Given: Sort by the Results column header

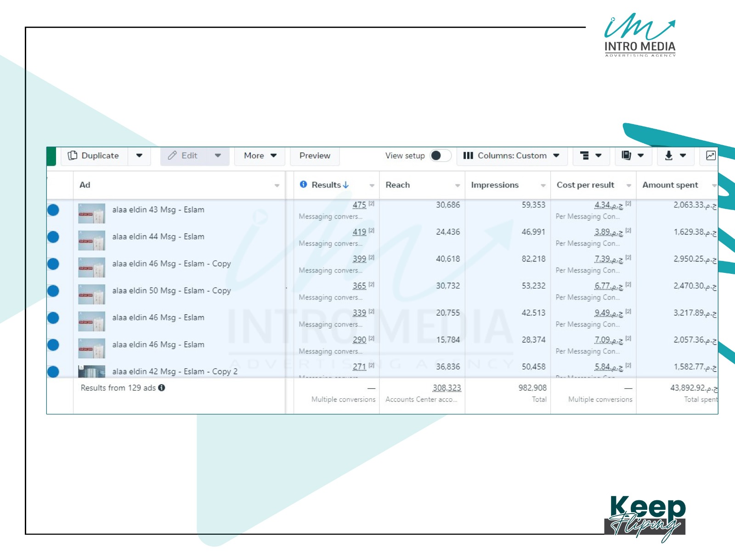Looking at the screenshot, I should pos(330,185).
